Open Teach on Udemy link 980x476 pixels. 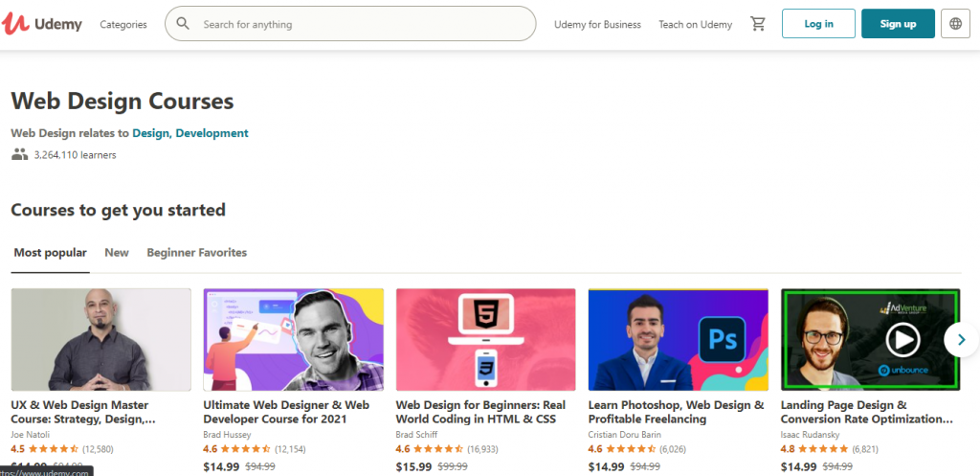695,24
